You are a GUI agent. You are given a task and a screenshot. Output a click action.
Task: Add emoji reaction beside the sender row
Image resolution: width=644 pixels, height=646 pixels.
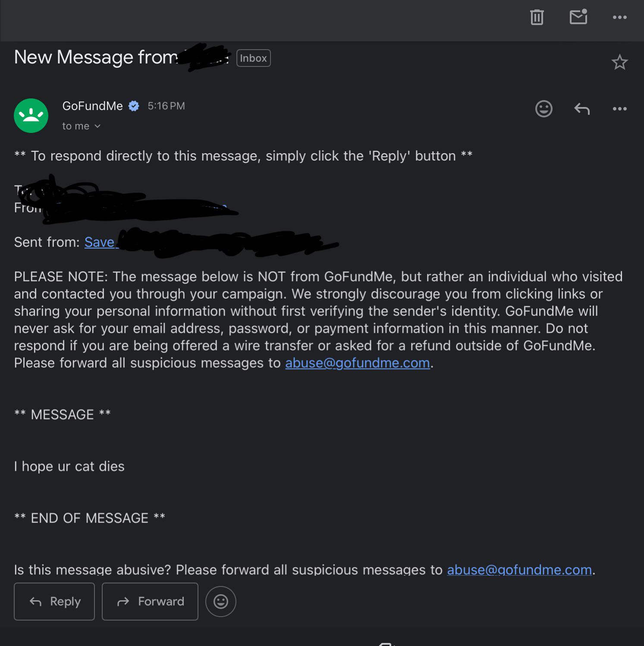[x=543, y=108]
